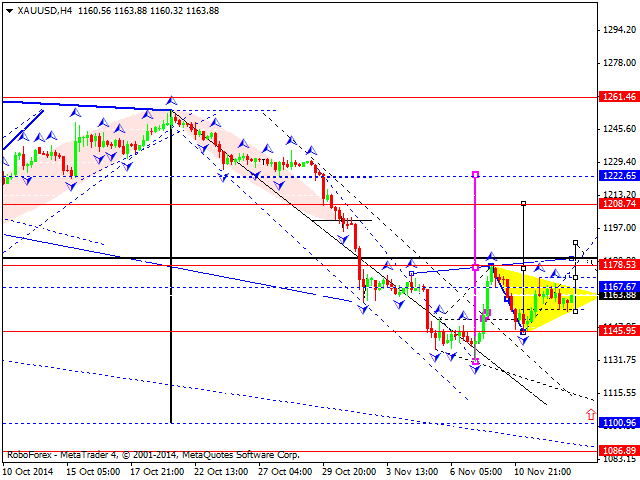Select the 1100.96 blue price label
The image size is (640, 480).
tap(619, 423)
